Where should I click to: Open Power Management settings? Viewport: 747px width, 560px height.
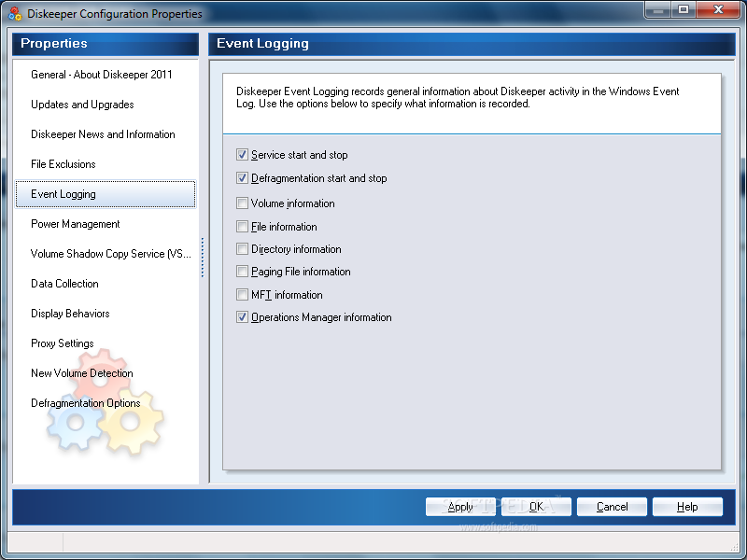click(106, 224)
